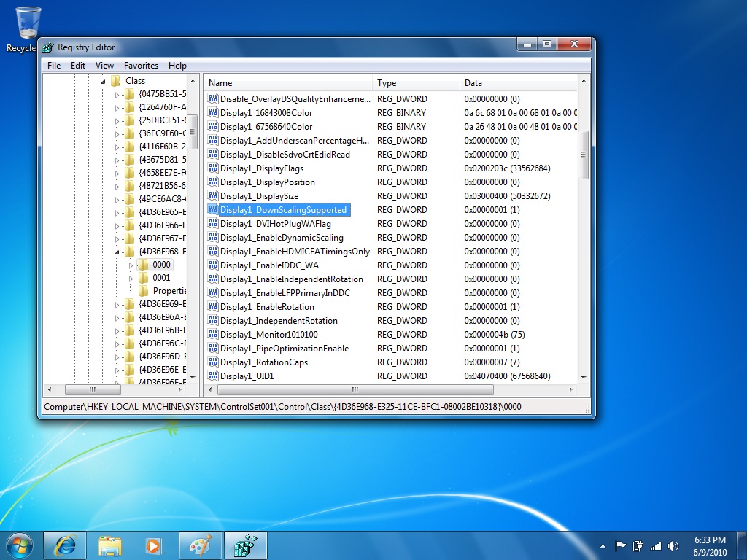This screenshot has height=560, width=747.
Task: Expand the 0000 subkey
Action: (x=131, y=265)
